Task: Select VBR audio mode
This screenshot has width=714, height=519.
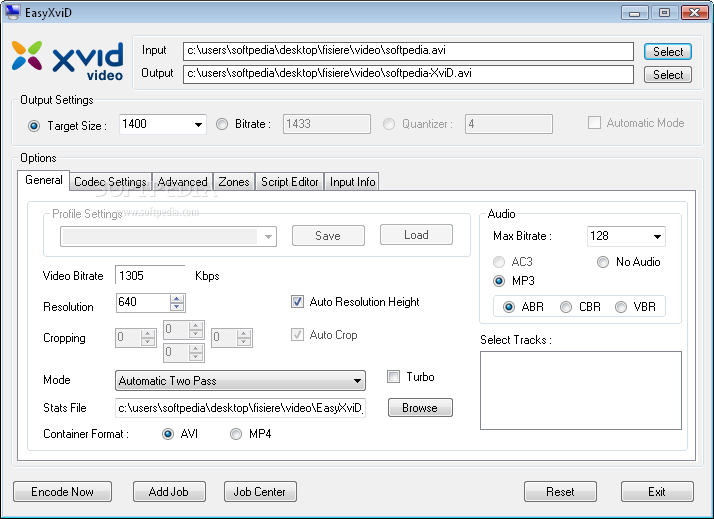Action: [621, 307]
